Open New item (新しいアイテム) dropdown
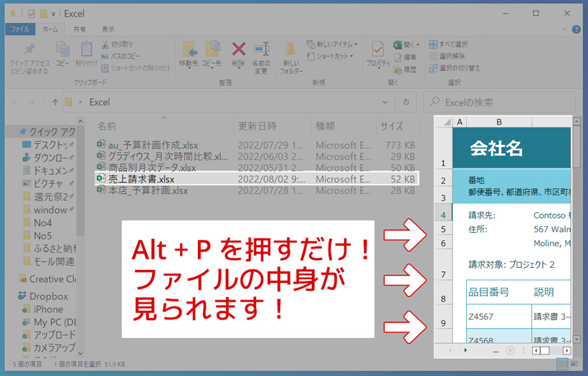 (332, 44)
